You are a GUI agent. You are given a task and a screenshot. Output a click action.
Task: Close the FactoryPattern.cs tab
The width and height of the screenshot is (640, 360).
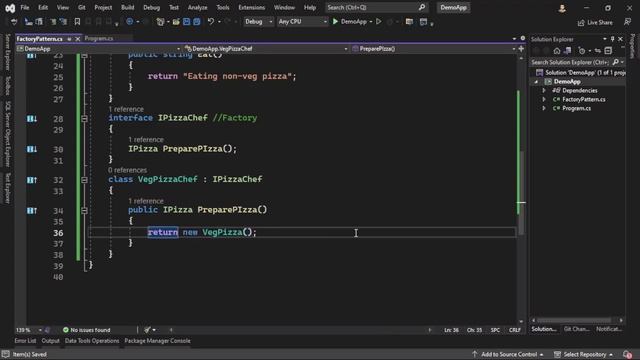[78, 39]
